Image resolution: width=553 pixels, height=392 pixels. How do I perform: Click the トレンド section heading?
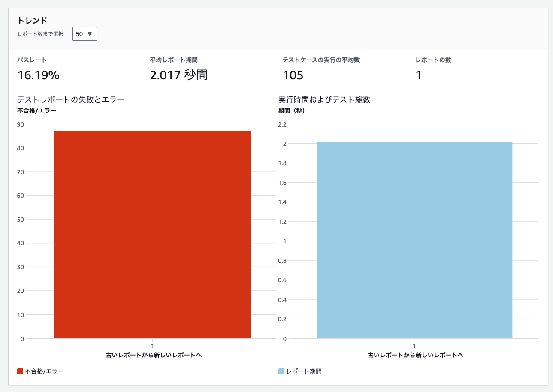click(x=32, y=20)
